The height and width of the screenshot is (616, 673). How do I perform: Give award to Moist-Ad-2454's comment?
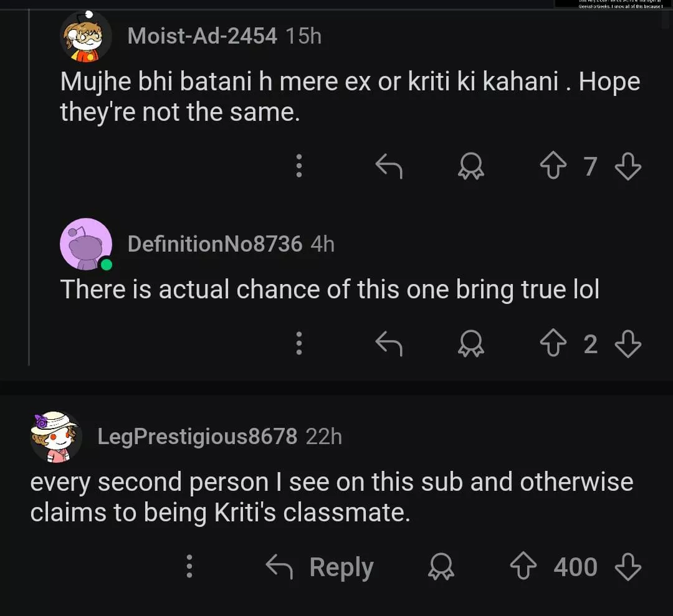pyautogui.click(x=471, y=166)
